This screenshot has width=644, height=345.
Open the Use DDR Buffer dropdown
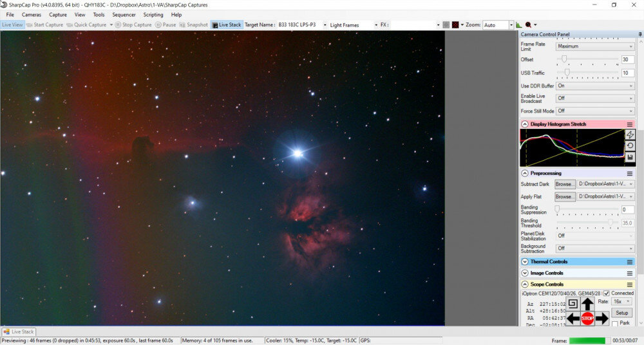[x=595, y=86]
